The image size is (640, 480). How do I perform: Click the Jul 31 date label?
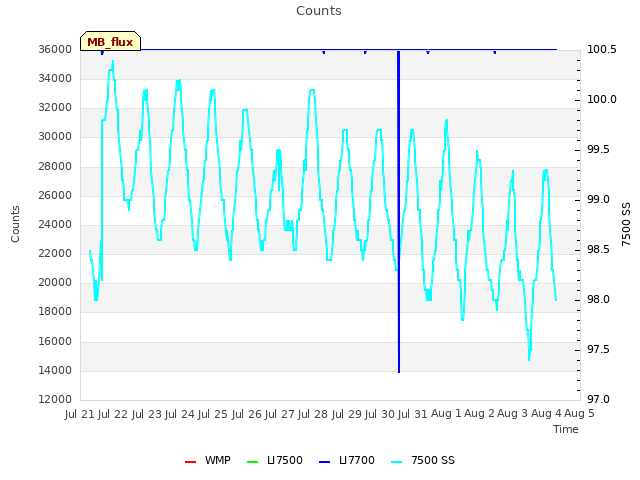pyautogui.click(x=413, y=414)
